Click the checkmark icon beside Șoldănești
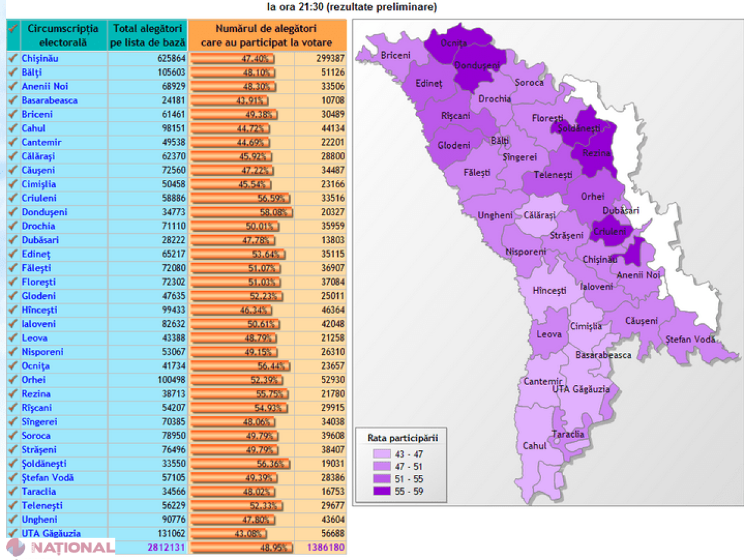The height and width of the screenshot is (560, 744). [13, 463]
